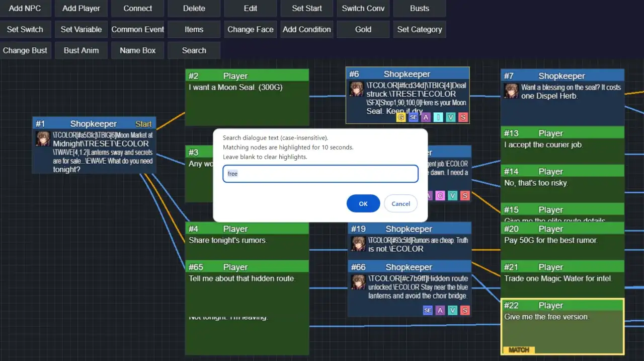
Task: Click the yellow G badge on node #6
Action: (401, 117)
